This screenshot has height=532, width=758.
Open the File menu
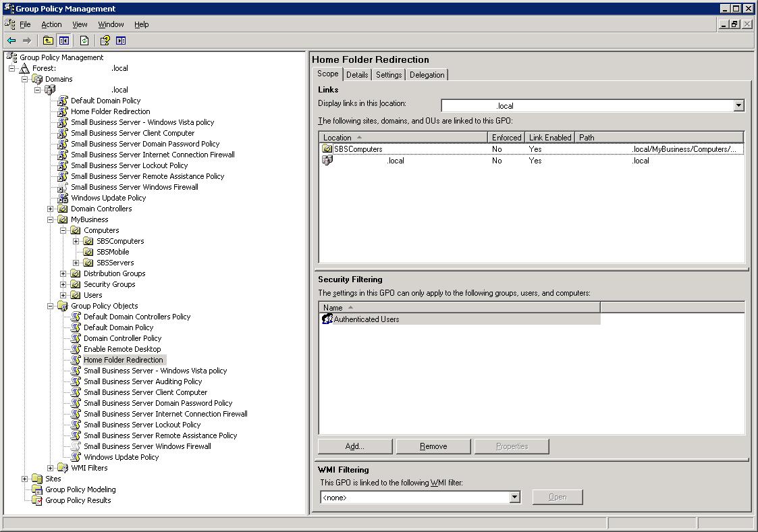(x=25, y=24)
